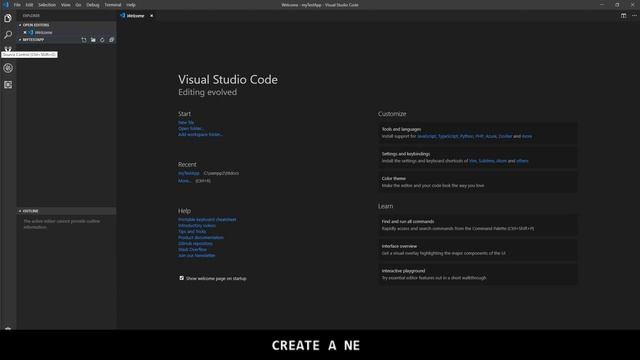Click the VS Code logo in title bar
Image resolution: width=640 pixels, height=360 pixels.
tap(6, 4)
